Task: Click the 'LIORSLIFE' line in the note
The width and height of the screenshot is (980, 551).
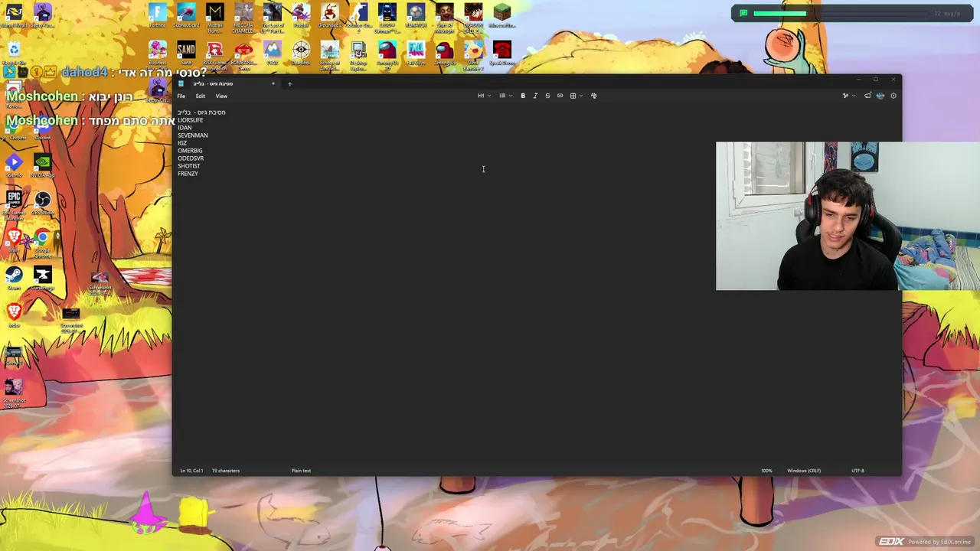Action: [x=190, y=120]
